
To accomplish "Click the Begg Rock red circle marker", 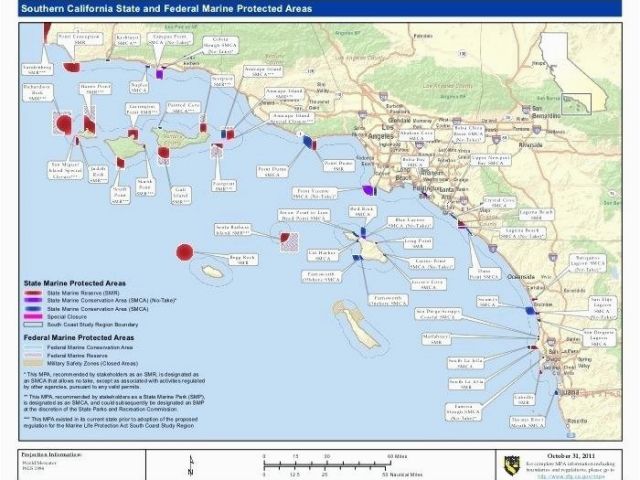I will (184, 252).
